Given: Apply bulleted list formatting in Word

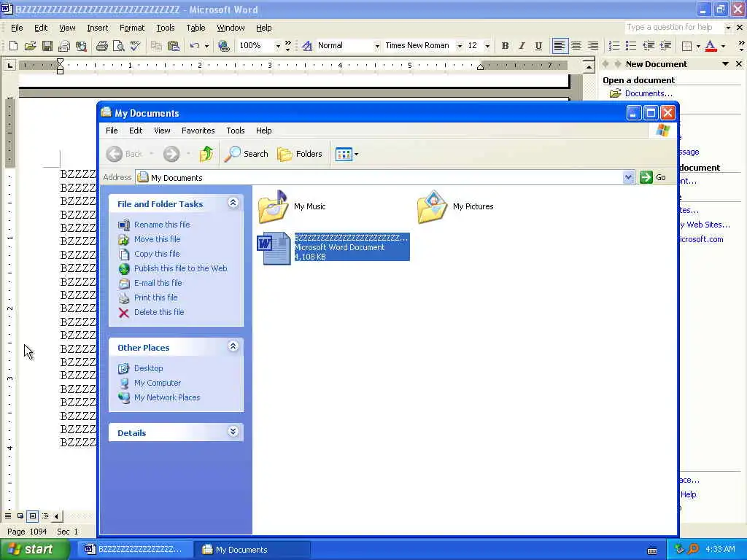Looking at the screenshot, I should point(631,46).
